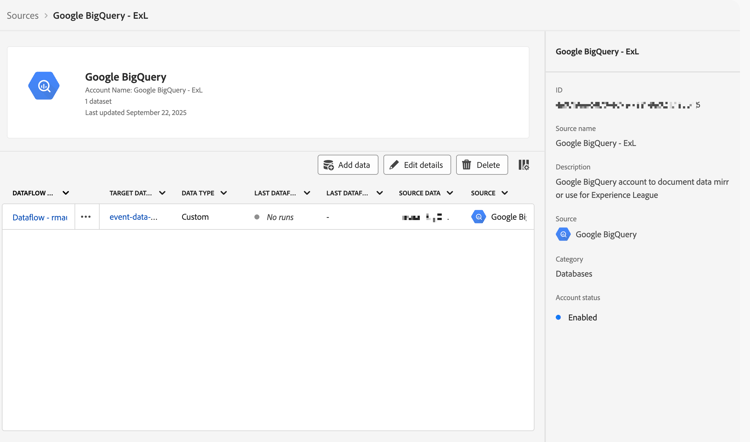Delete the source account

tap(481, 165)
